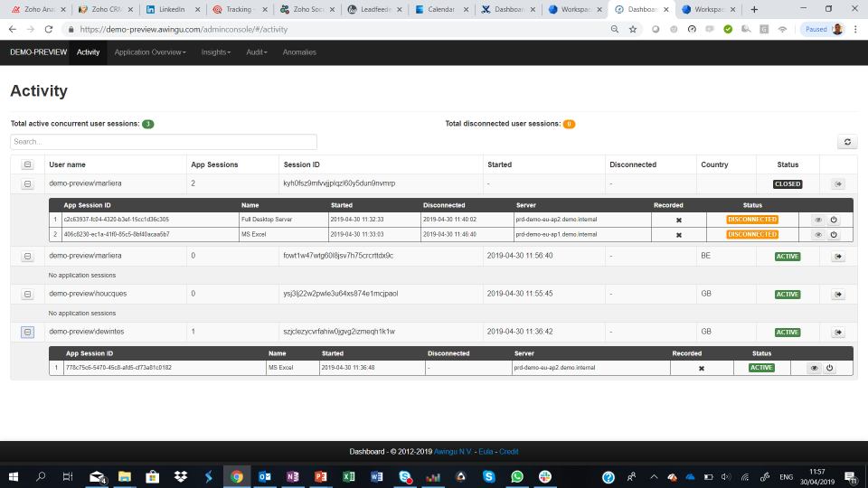Open OneNote from the taskbar
The image size is (868, 488).
click(x=293, y=476)
